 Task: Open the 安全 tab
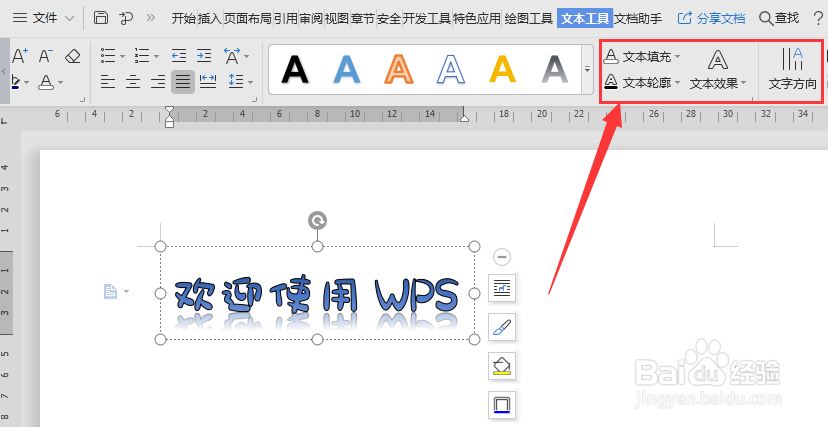389,18
